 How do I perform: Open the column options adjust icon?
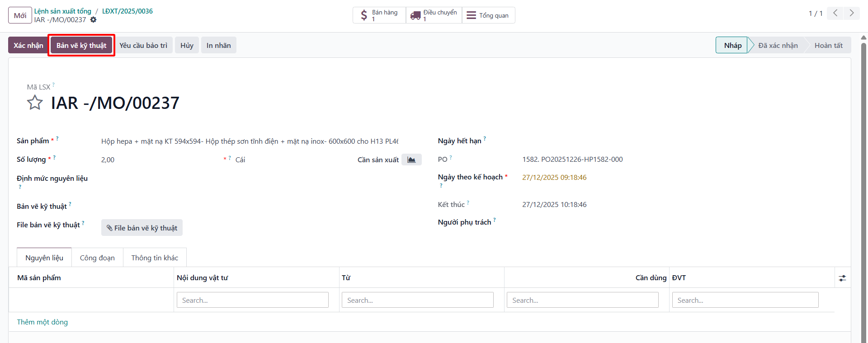pos(842,278)
